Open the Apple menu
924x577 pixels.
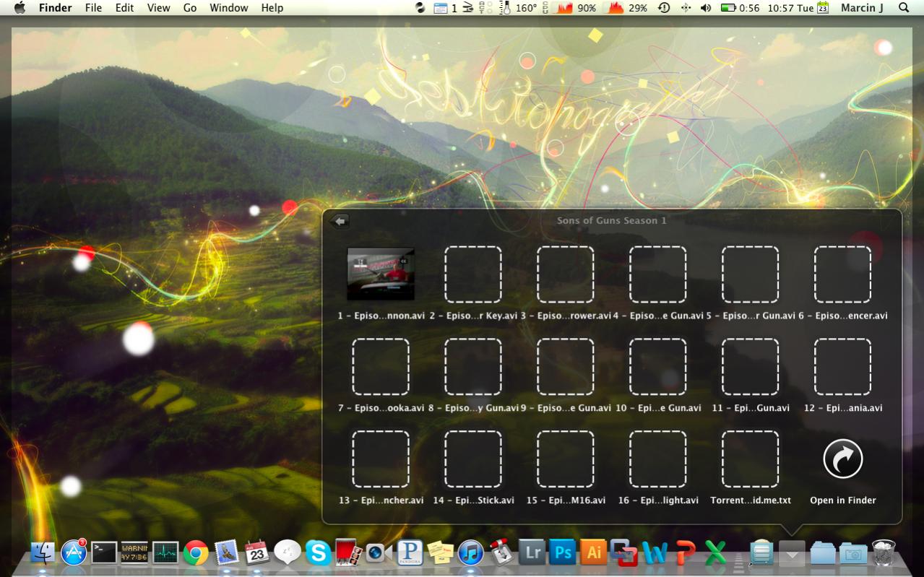(x=20, y=8)
